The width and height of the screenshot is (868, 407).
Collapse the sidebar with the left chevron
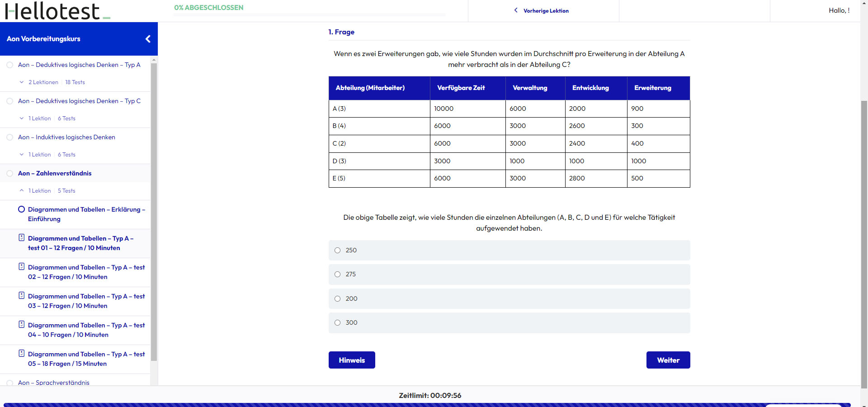pyautogui.click(x=148, y=39)
